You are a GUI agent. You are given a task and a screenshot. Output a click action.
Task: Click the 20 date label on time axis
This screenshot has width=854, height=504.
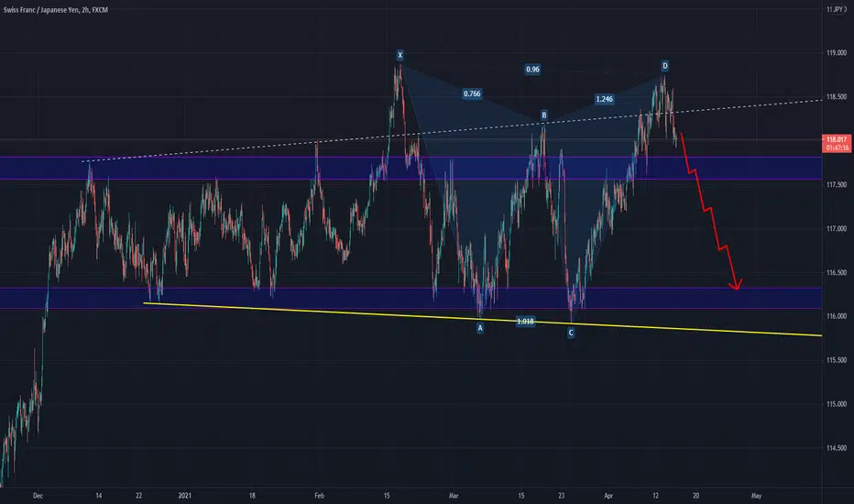(695, 496)
